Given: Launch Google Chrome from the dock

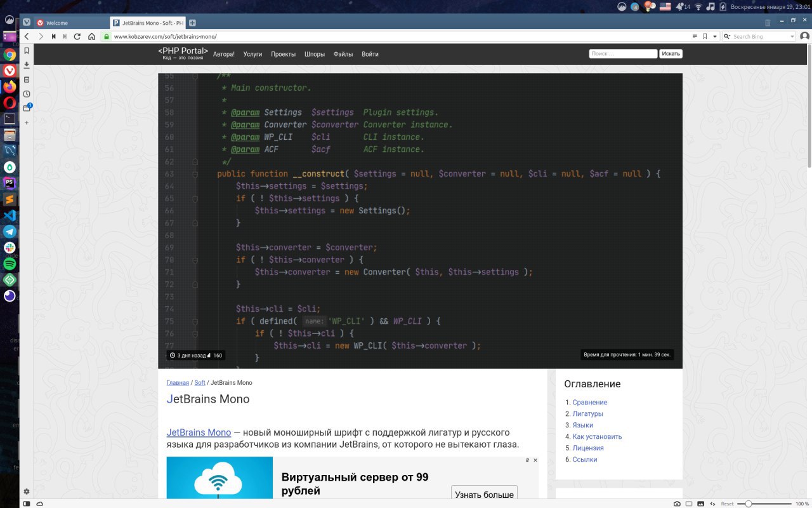Looking at the screenshot, I should (x=10, y=55).
